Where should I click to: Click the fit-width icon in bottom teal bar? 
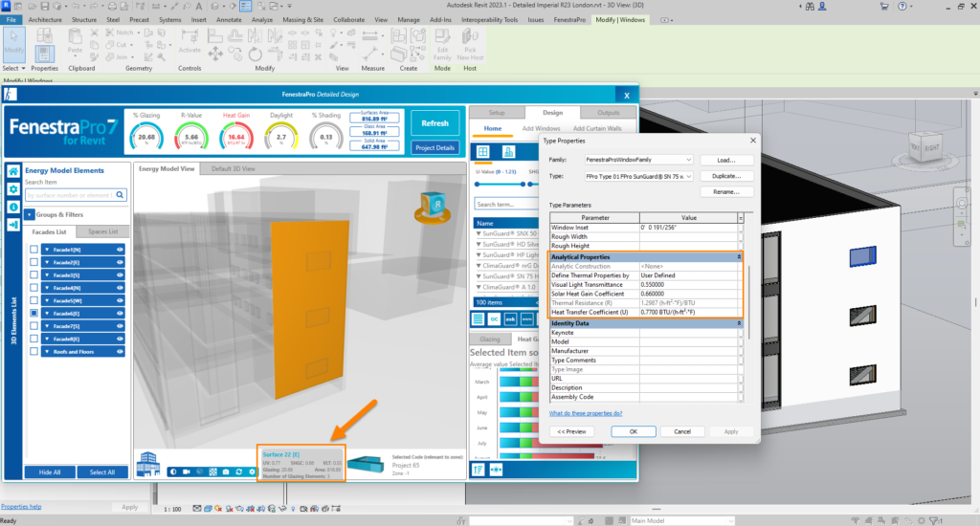[497, 470]
